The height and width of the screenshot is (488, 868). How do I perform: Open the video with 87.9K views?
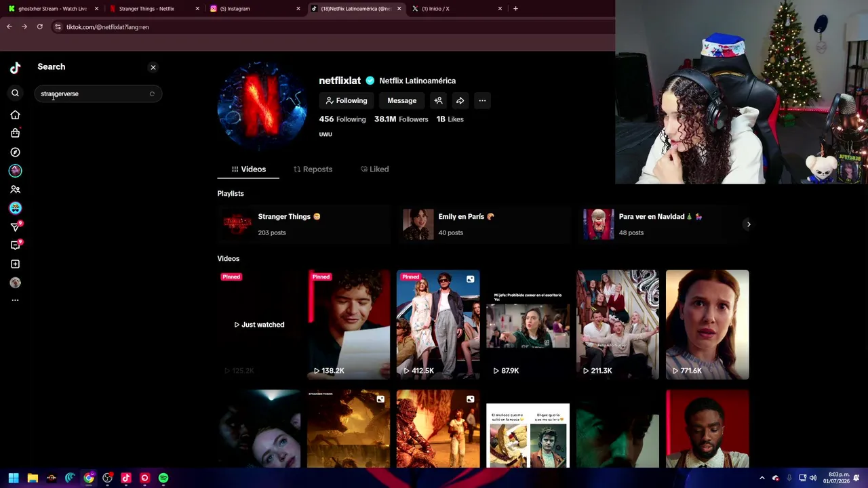528,325
